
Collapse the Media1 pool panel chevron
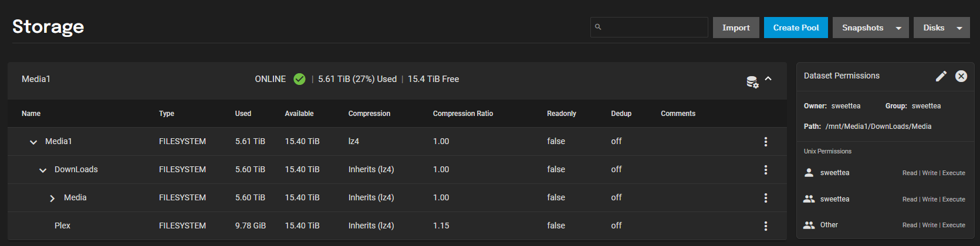[768, 79]
